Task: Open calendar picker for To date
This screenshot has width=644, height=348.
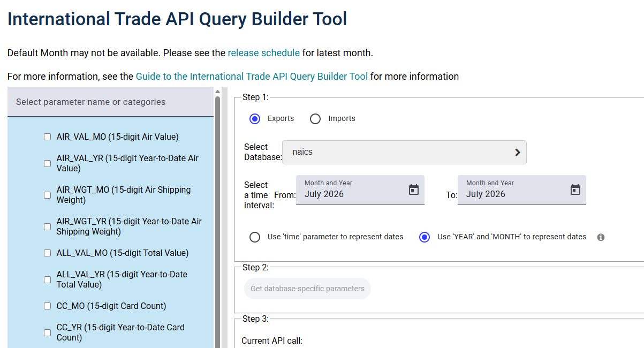Action: tap(575, 190)
